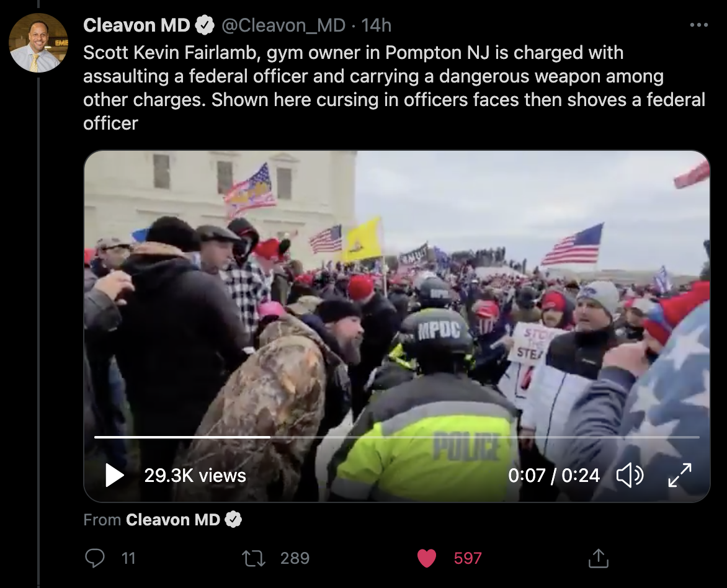Play the embedded video
This screenshot has height=588, width=727.
pos(115,475)
